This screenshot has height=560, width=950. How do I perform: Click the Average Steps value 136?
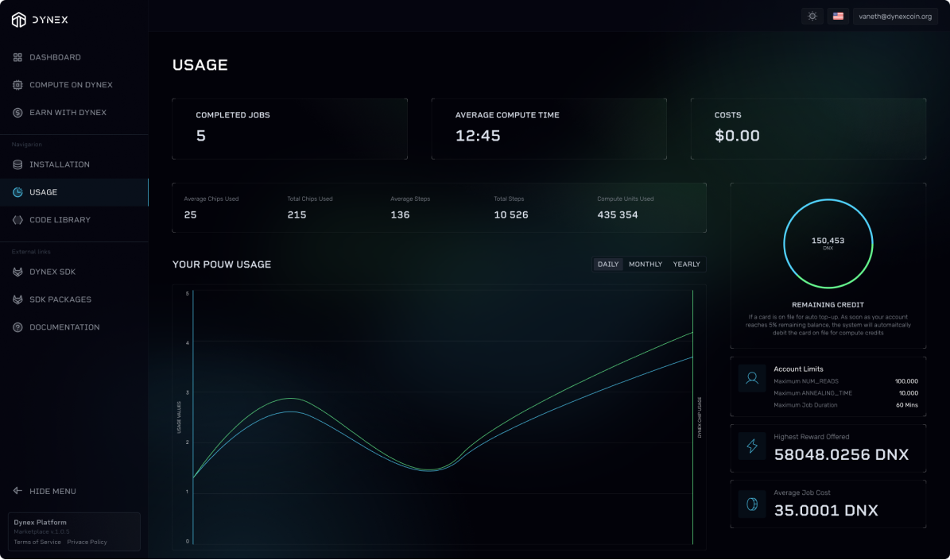[x=400, y=215]
